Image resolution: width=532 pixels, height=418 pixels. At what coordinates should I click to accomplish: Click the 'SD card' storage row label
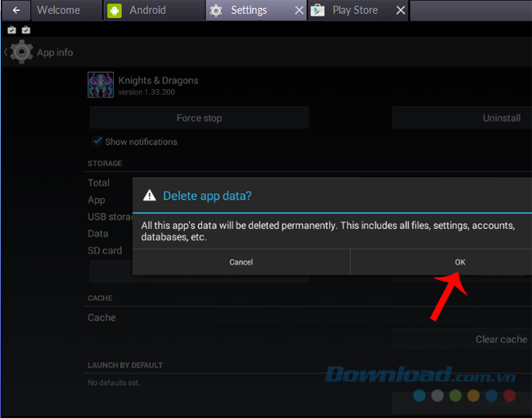pyautogui.click(x=105, y=250)
